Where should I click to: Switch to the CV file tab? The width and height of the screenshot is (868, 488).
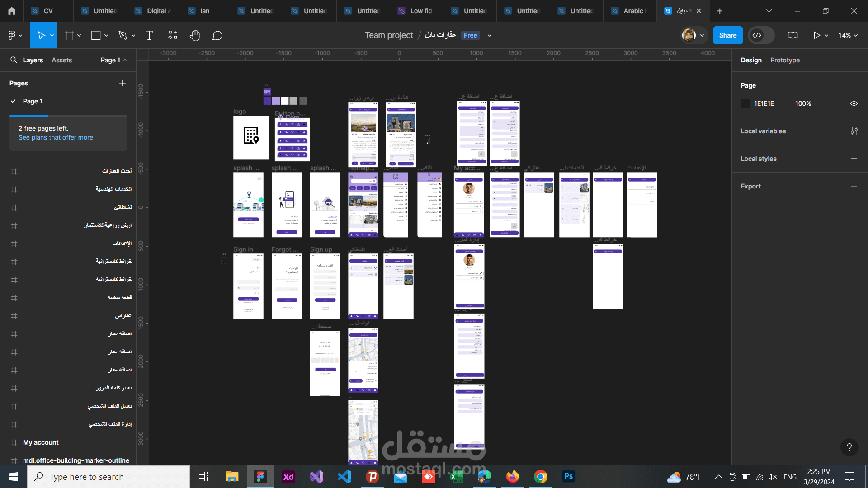47,11
